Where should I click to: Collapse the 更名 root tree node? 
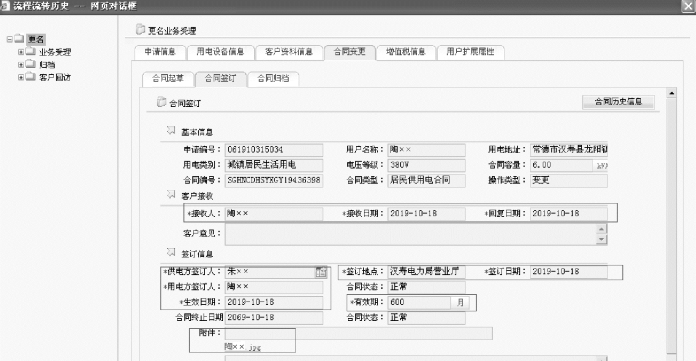tap(9, 39)
